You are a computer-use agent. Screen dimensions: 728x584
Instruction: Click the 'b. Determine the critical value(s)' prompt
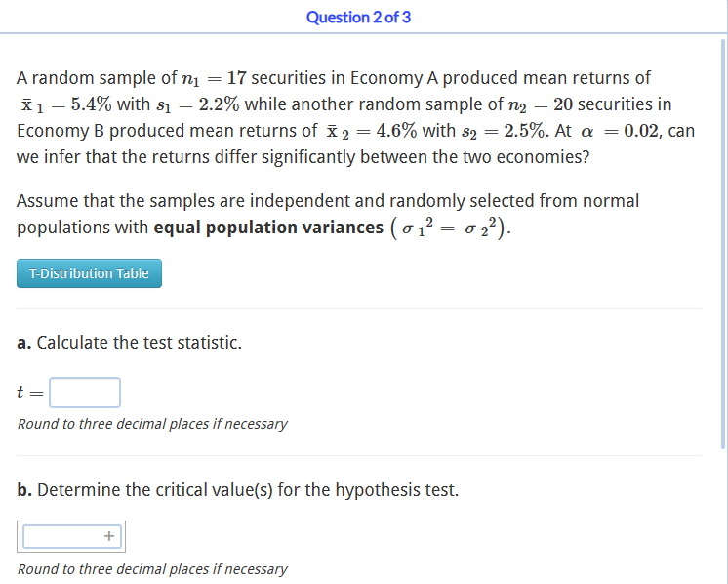[x=238, y=490]
